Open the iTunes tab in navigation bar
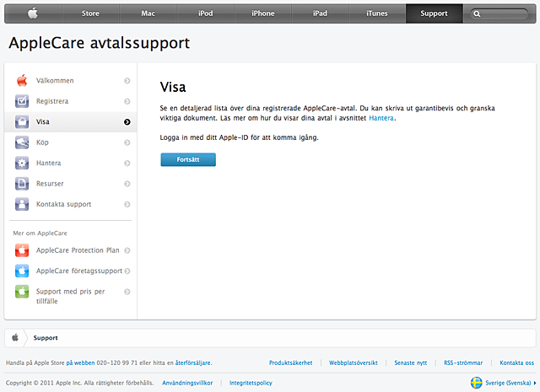540x392 pixels. point(377,13)
